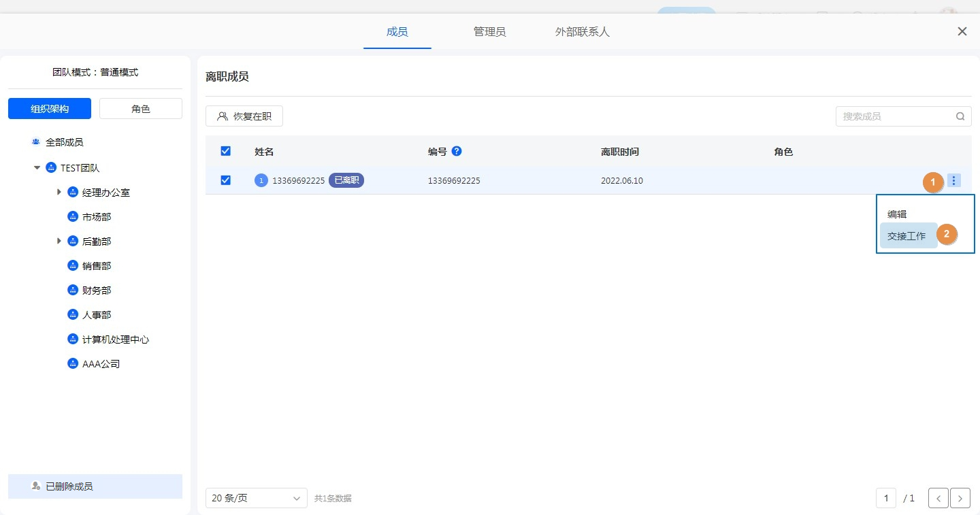The image size is (980, 515).
Task: Open the 20 条/页 page size dropdown
Action: tap(256, 498)
